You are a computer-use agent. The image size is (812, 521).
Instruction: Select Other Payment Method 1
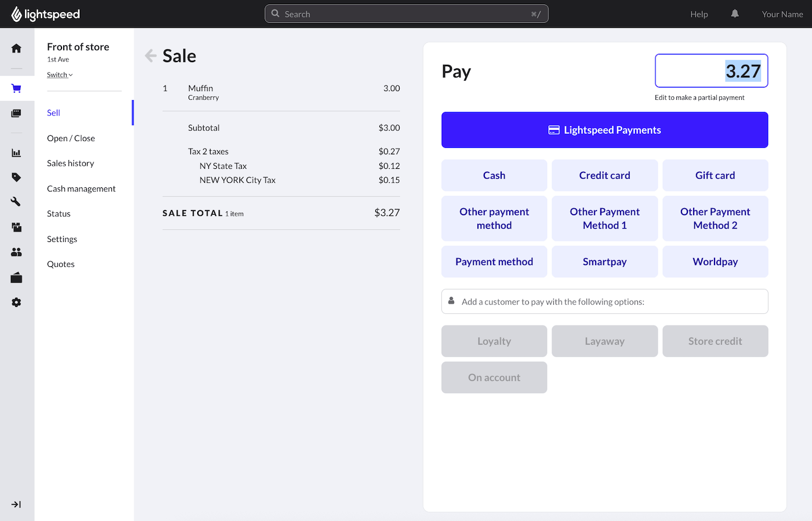coord(605,218)
